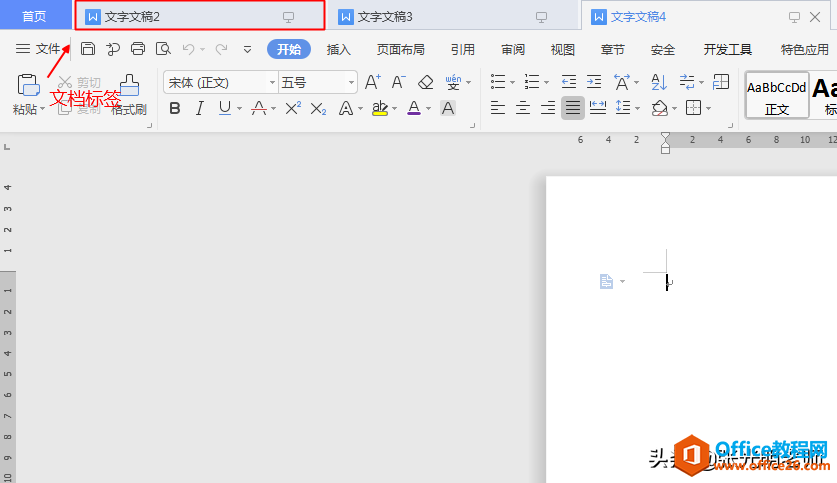Open the 文件 (File) menu
Image resolution: width=837 pixels, height=483 pixels.
pyautogui.click(x=40, y=49)
